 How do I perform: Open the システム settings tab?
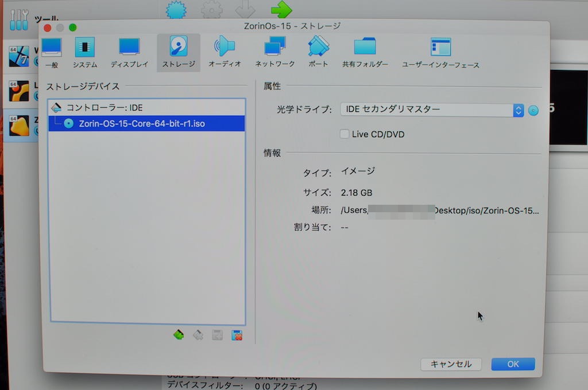coord(85,53)
